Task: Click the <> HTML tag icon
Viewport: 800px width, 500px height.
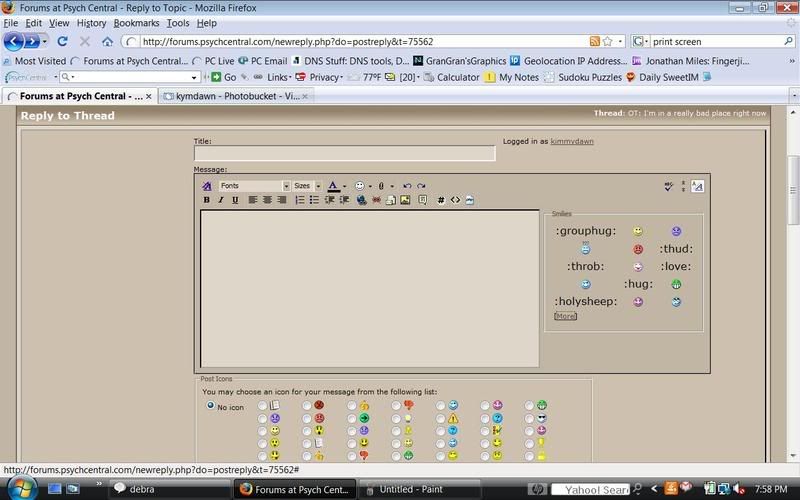Action: [455, 200]
